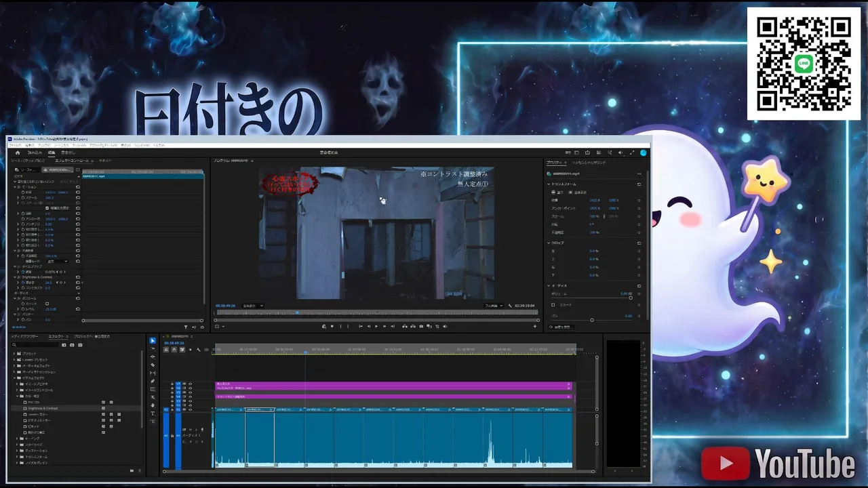The image size is (868, 488).
Task: Select the Type tool
Action: pos(153,413)
